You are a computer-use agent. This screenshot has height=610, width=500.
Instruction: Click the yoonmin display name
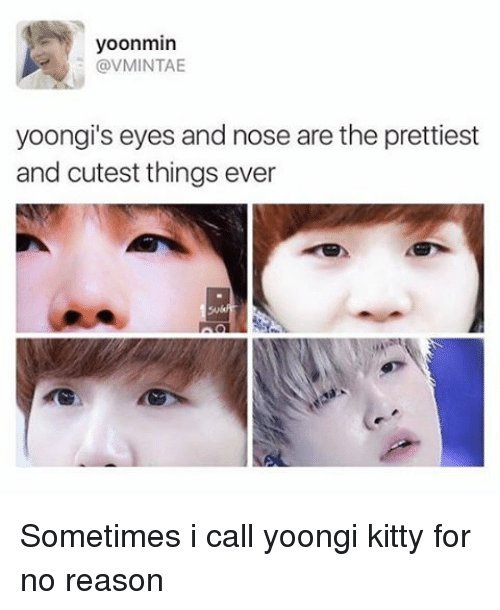coord(136,44)
